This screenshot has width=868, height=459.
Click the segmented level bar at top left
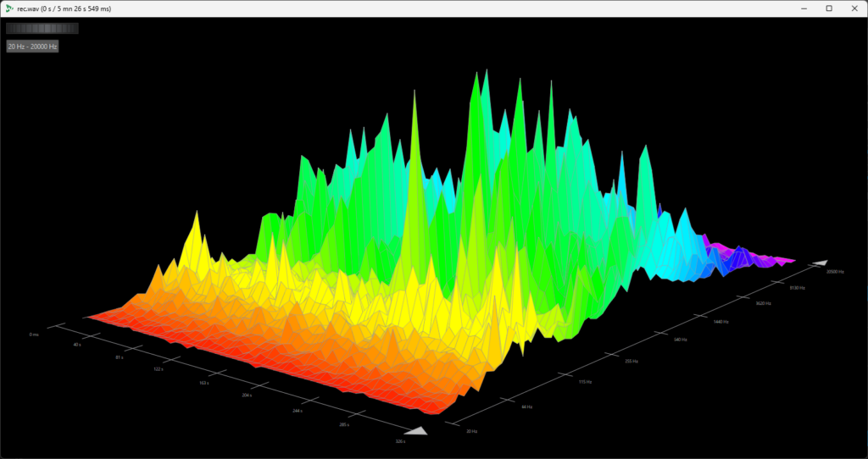coord(42,28)
